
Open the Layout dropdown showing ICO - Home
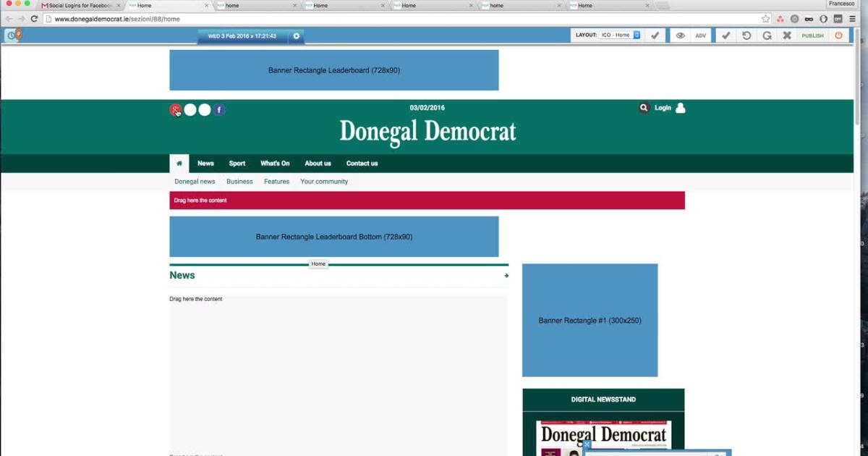click(x=620, y=35)
